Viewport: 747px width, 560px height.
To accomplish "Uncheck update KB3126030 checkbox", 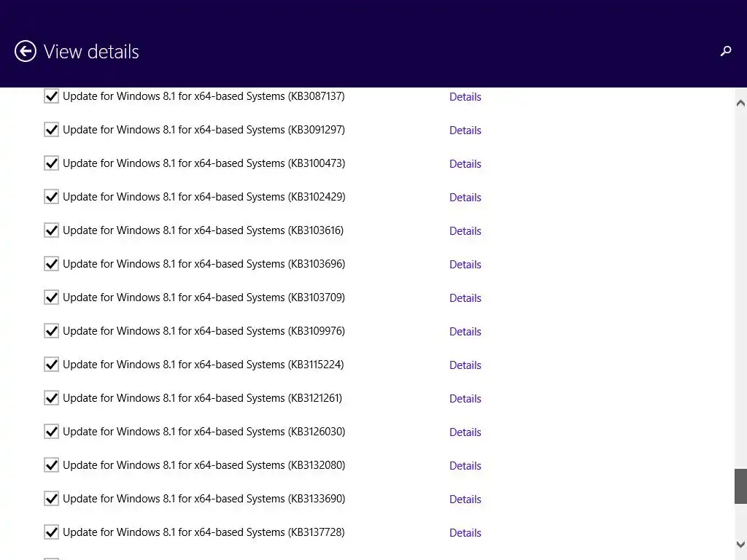I will pyautogui.click(x=51, y=432).
